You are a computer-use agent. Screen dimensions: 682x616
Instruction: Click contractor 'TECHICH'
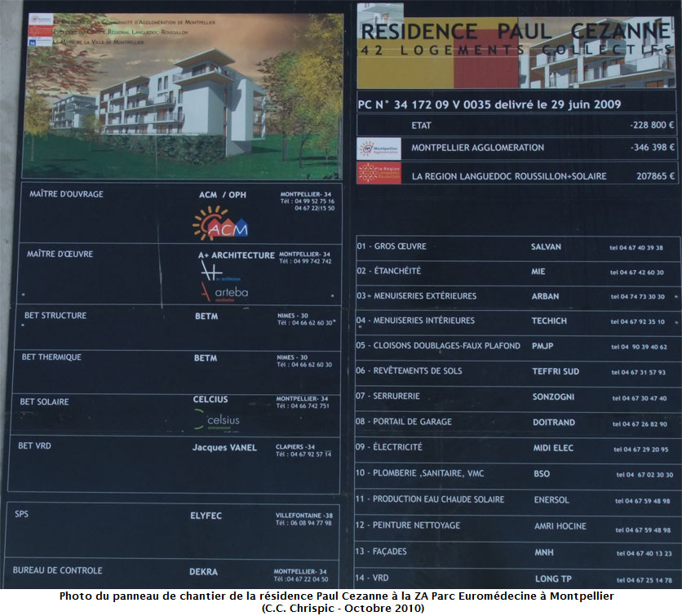point(549,321)
